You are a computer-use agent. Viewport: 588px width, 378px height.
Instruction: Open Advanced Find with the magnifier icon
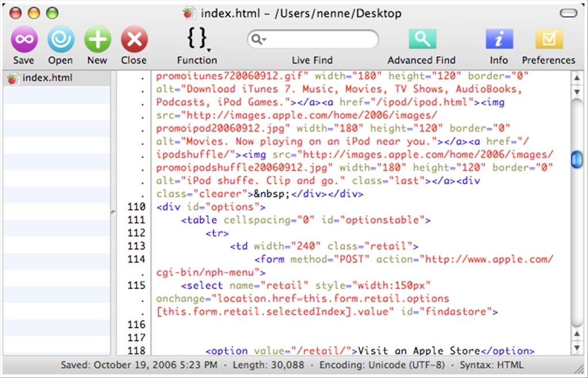click(x=422, y=38)
